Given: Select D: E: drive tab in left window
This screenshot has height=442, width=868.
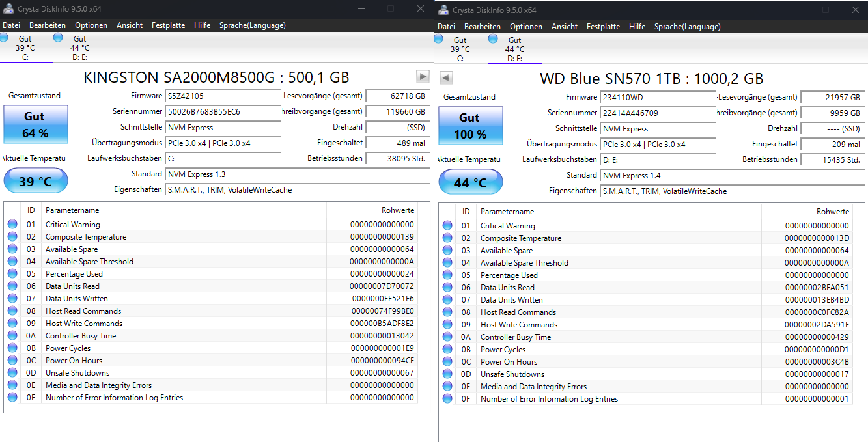Looking at the screenshot, I should click(x=79, y=48).
